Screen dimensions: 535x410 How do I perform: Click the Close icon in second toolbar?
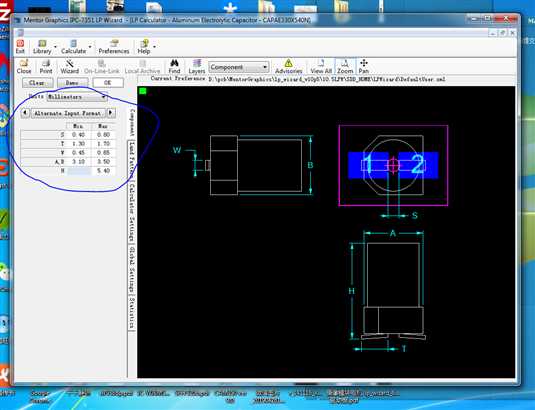coord(24,67)
